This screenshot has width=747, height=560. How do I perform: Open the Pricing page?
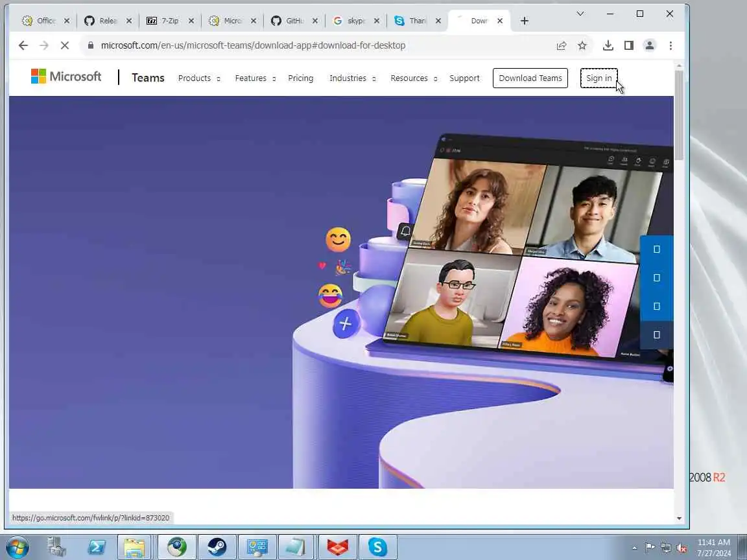[301, 78]
